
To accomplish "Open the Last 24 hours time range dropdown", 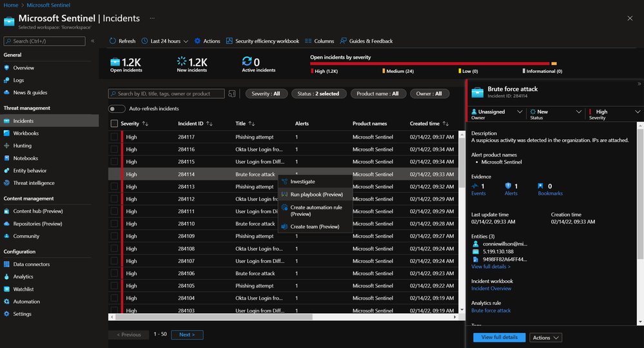I will coord(165,41).
